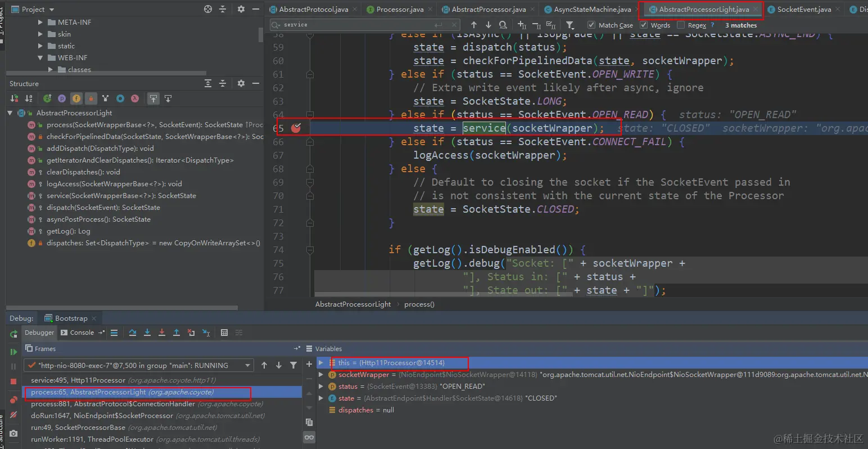Toggle show anonymous classes in Structure
The image size is (868, 449).
(120, 98)
